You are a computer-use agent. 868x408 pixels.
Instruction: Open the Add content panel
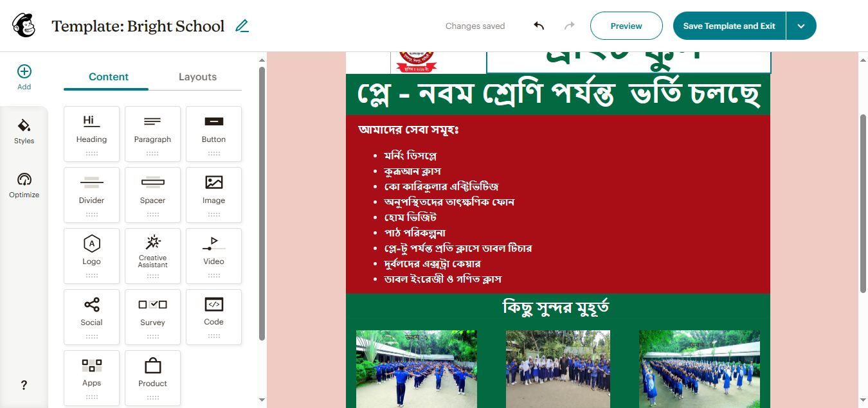(24, 77)
